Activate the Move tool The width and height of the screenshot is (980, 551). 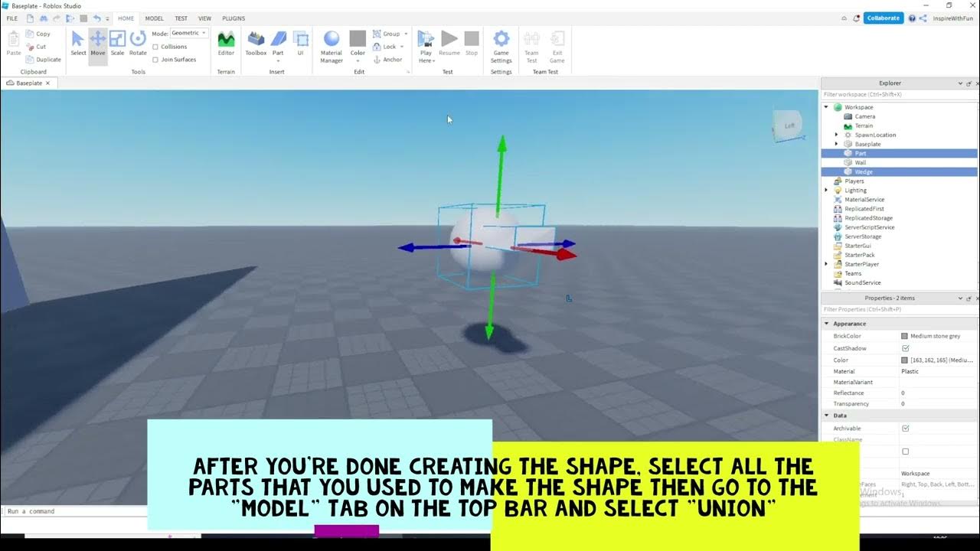98,44
